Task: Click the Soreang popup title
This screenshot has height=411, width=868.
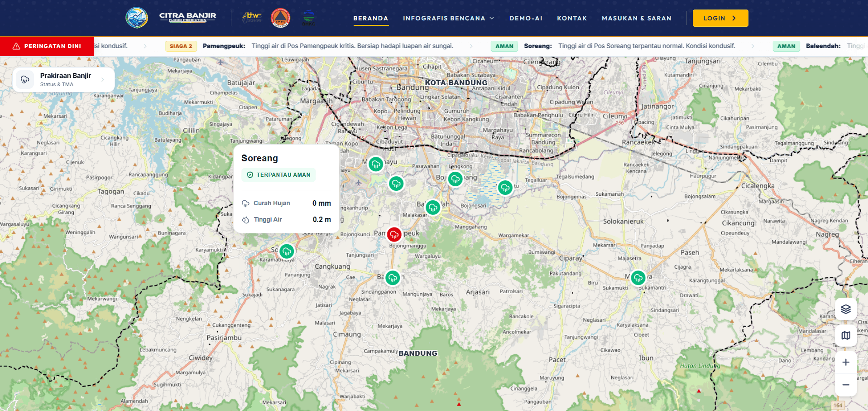Action: [259, 158]
